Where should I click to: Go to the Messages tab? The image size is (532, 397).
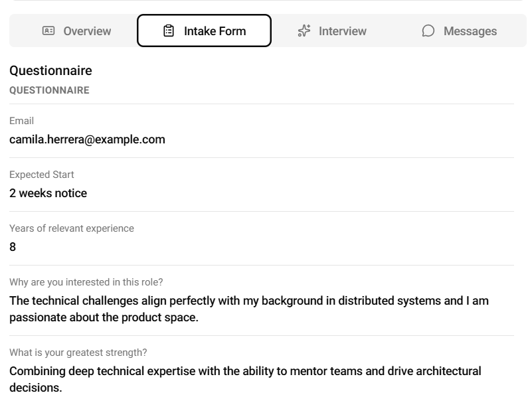pyautogui.click(x=470, y=31)
